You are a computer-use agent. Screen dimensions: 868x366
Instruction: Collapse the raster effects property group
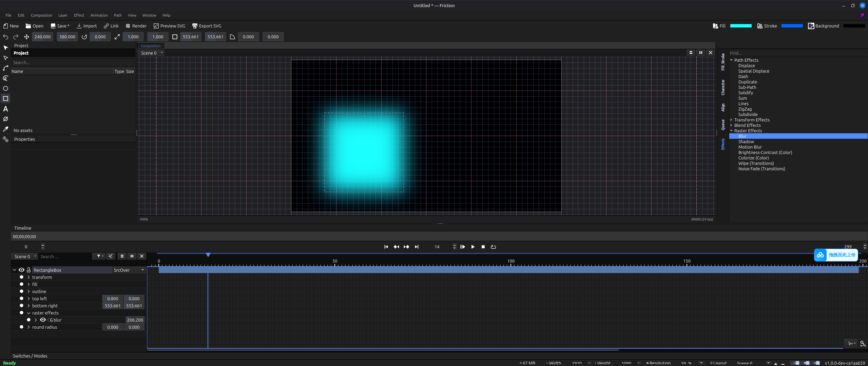(x=29, y=313)
